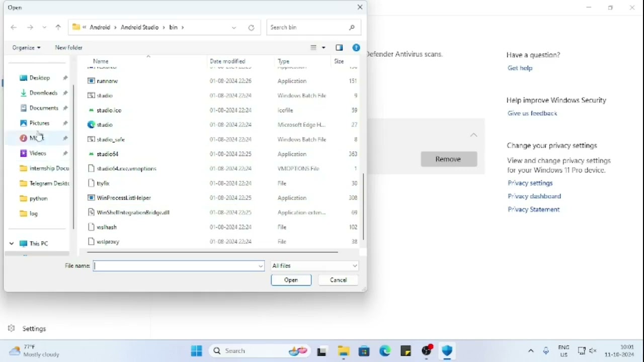This screenshot has height=362, width=644.
Task: Open Windows Security taskbar shield icon
Action: coord(447,351)
